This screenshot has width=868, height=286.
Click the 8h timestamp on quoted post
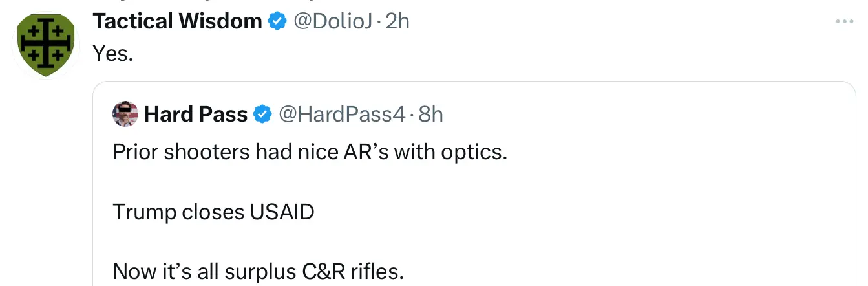point(431,115)
